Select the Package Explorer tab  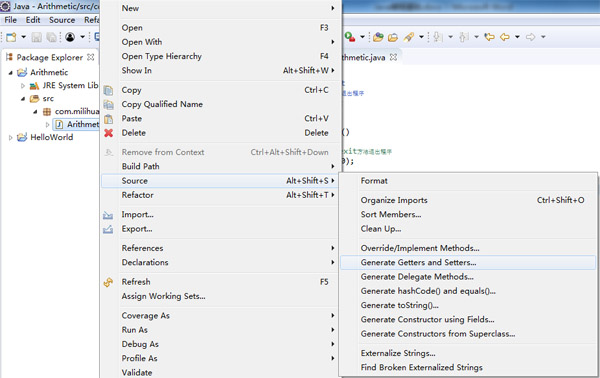click(49, 57)
